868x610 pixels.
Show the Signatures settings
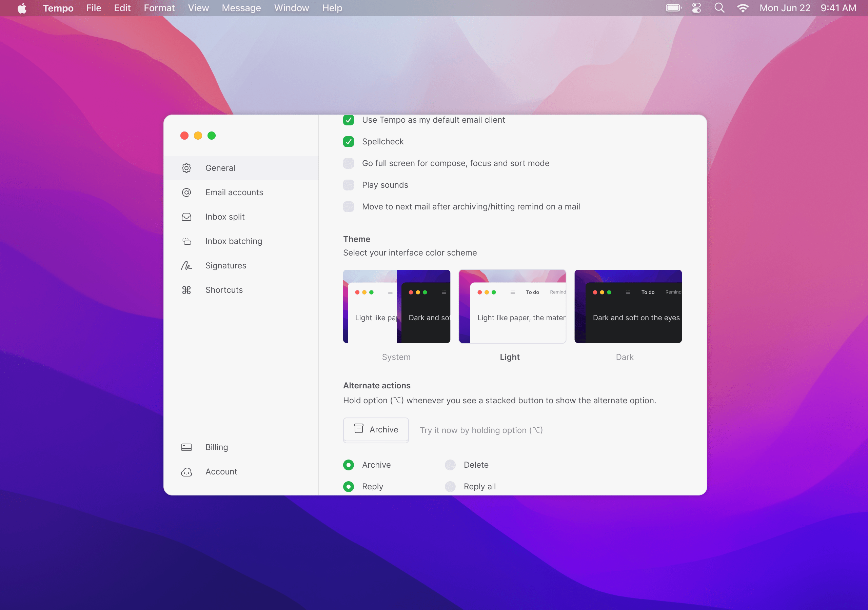(x=241, y=266)
